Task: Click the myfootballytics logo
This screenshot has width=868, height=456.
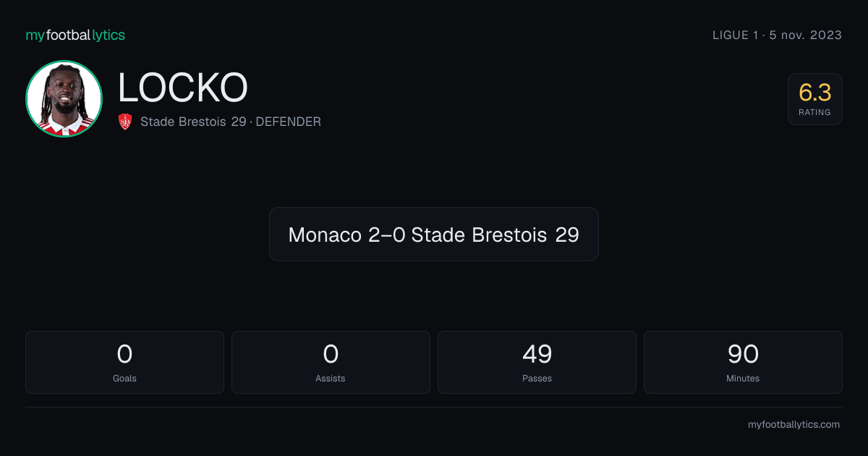Action: (75, 35)
